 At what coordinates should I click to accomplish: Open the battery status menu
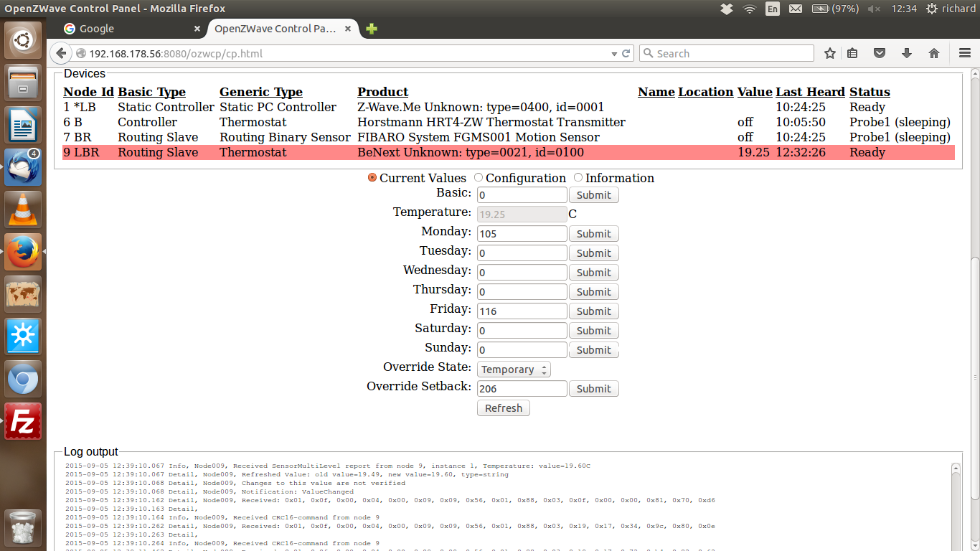835,9
